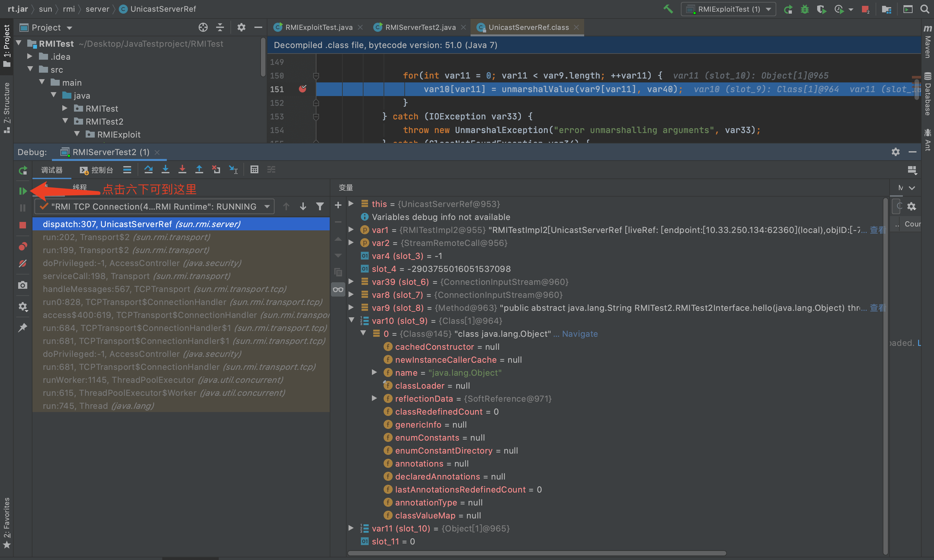Viewport: 934px width, 560px height.
Task: Collapse all in Project panel
Action: click(x=220, y=27)
